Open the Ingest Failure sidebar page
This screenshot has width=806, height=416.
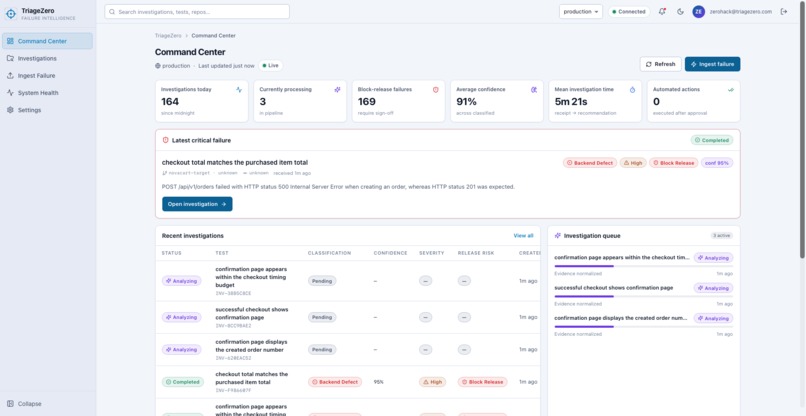pyautogui.click(x=47, y=76)
